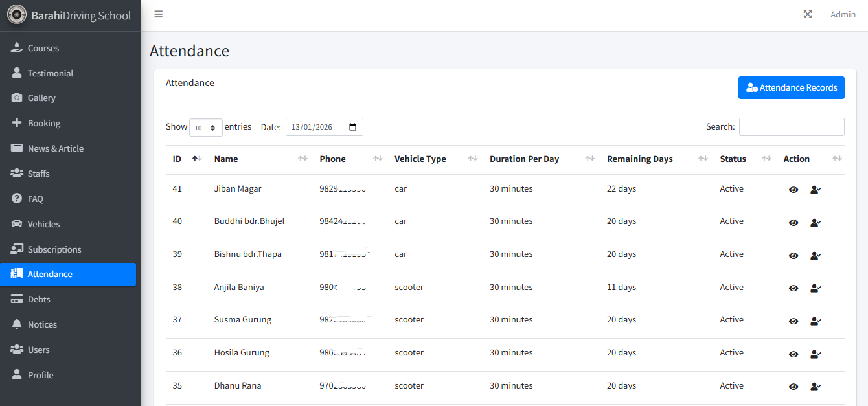The width and height of the screenshot is (868, 406).
Task: Click mark-attendance icon for Anjila Baniya
Action: click(x=816, y=288)
